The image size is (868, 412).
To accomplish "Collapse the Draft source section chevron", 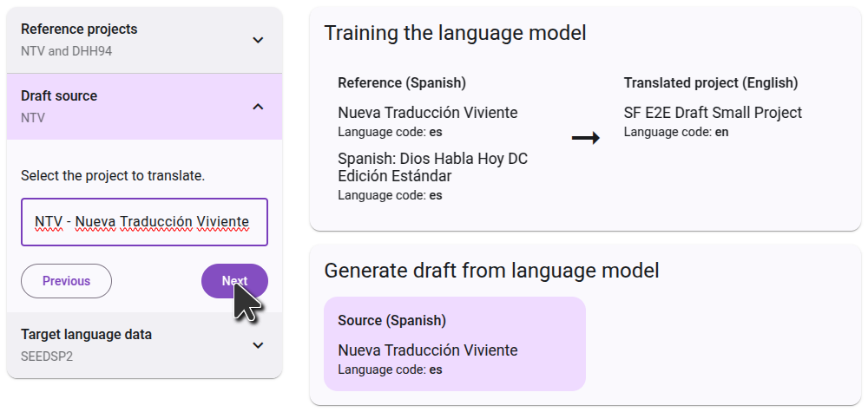I will pos(258,107).
